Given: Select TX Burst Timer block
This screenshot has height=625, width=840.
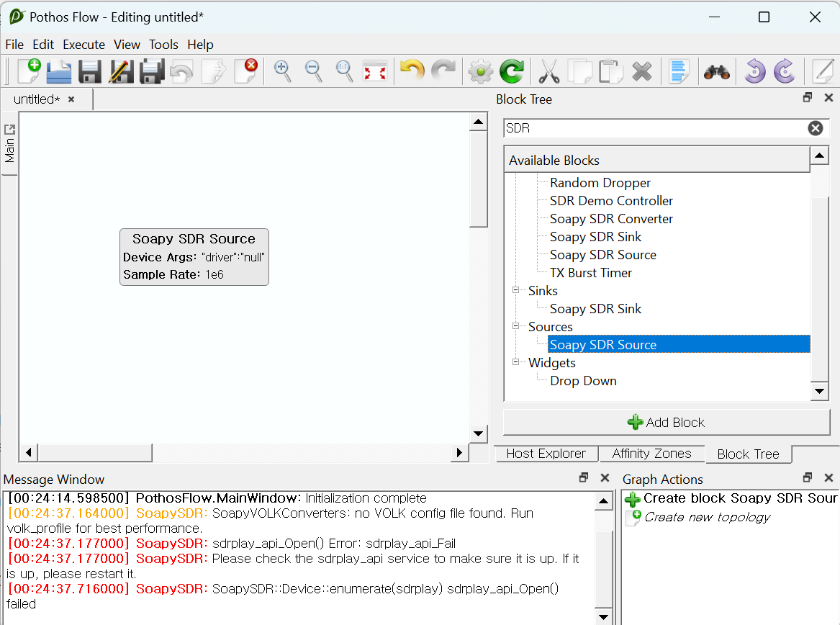Looking at the screenshot, I should tap(591, 273).
